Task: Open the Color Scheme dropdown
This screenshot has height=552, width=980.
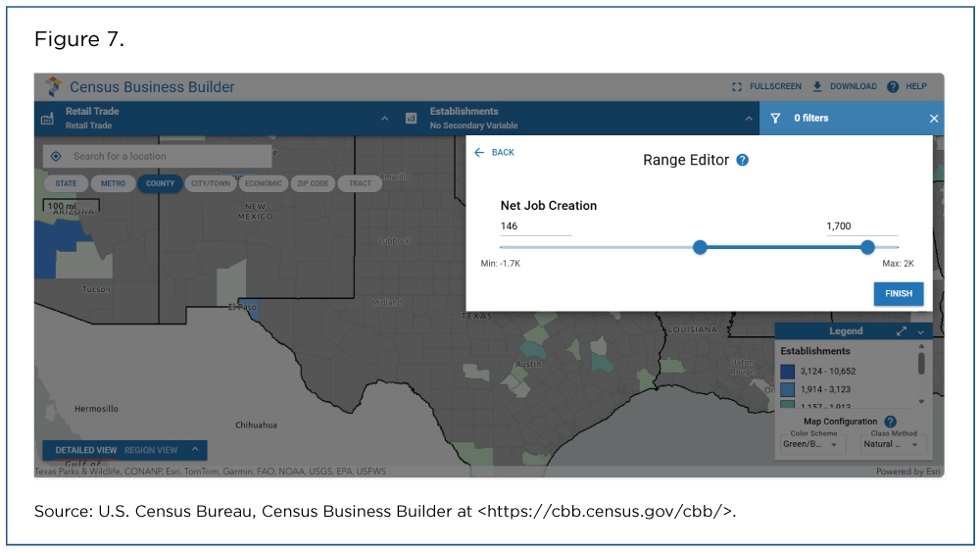Action: 811,444
